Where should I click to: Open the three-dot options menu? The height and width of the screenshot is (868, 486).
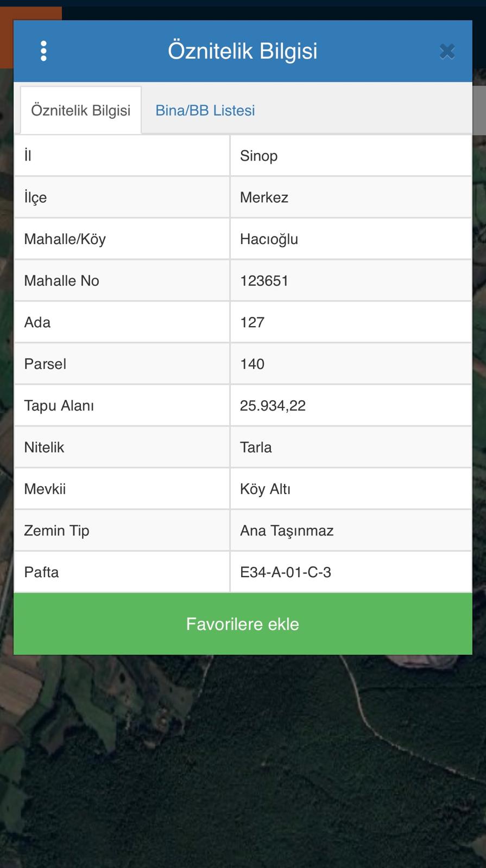click(x=43, y=51)
